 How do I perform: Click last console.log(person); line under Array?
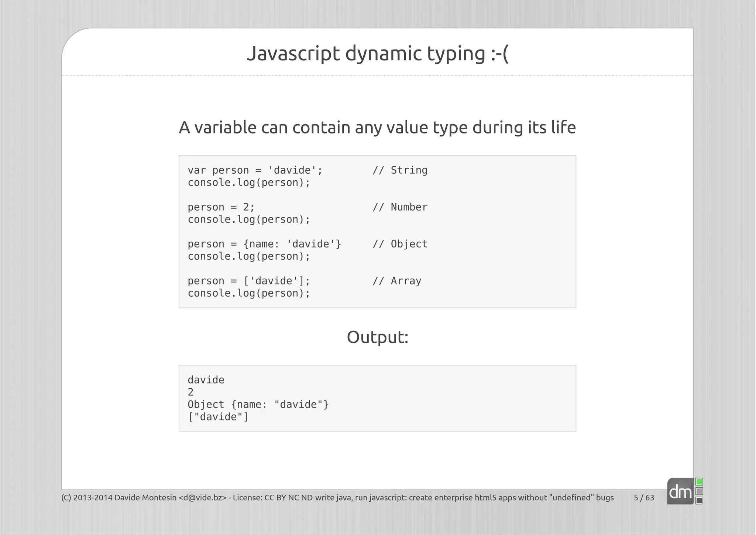249,293
